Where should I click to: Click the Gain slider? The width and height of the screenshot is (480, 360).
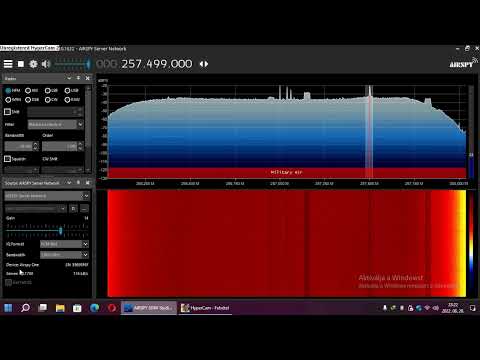click(x=47, y=230)
